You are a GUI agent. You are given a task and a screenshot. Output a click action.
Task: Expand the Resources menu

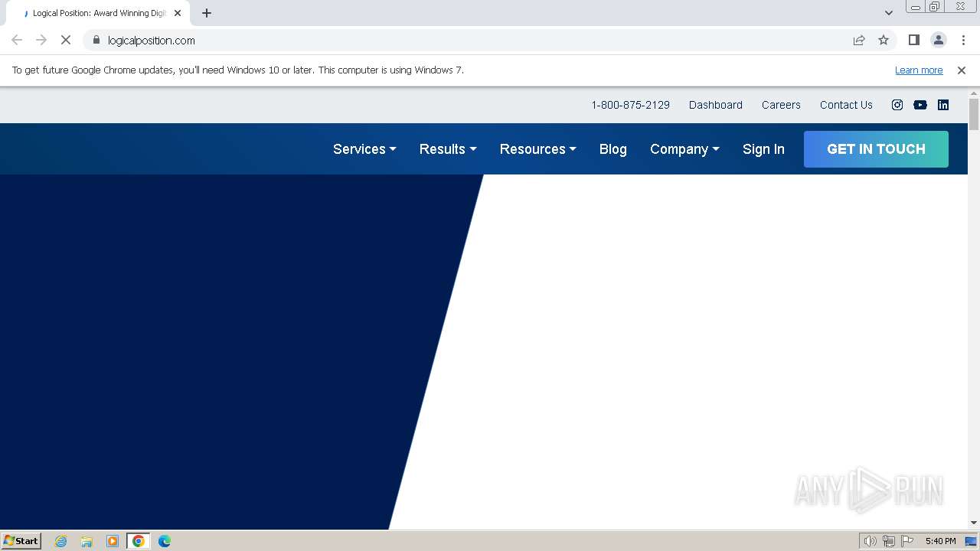pos(537,149)
